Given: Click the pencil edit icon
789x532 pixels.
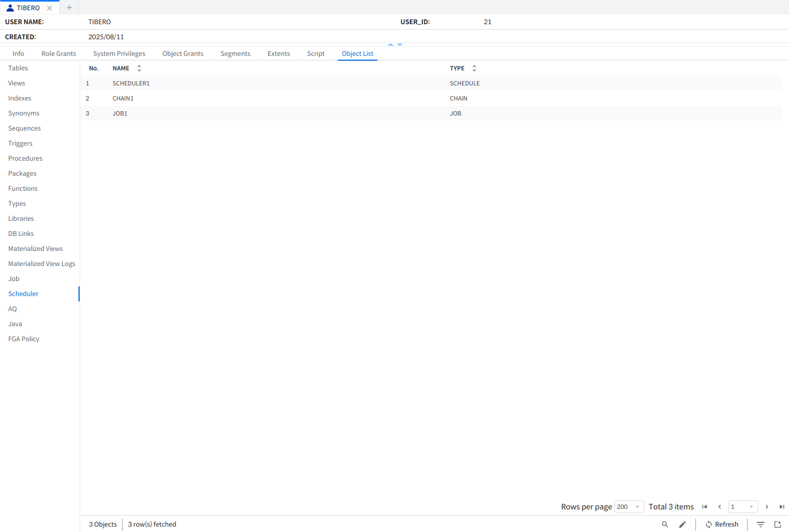Looking at the screenshot, I should (x=683, y=524).
